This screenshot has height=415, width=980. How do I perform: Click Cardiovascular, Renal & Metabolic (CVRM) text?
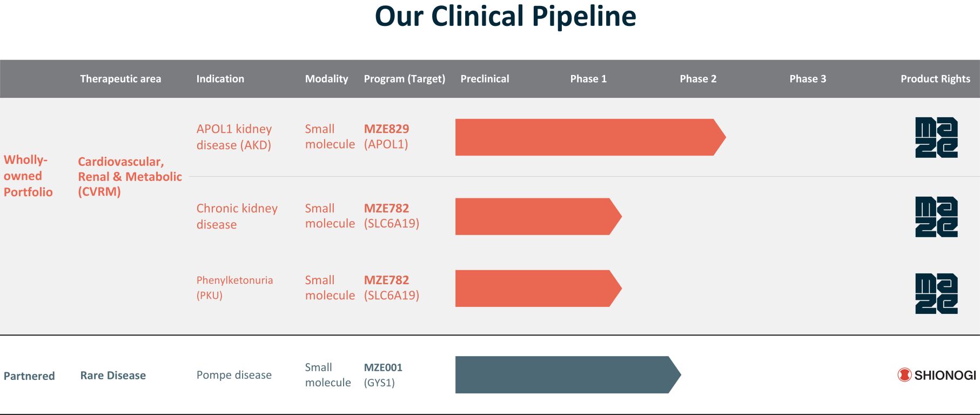[130, 177]
